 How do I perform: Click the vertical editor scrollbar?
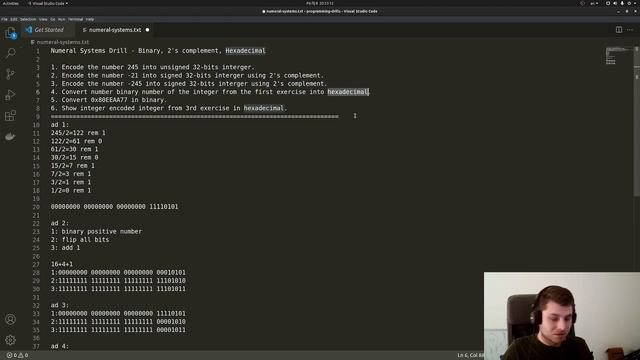pyautogui.click(x=637, y=122)
